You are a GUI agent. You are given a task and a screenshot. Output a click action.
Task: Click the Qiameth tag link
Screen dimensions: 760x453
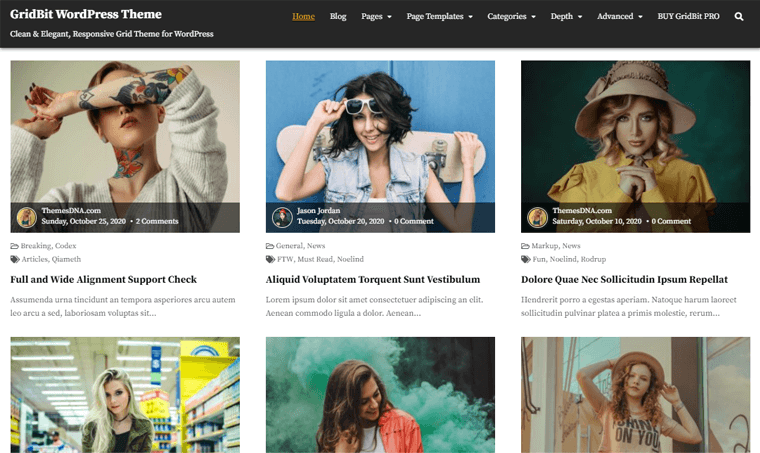(66, 259)
